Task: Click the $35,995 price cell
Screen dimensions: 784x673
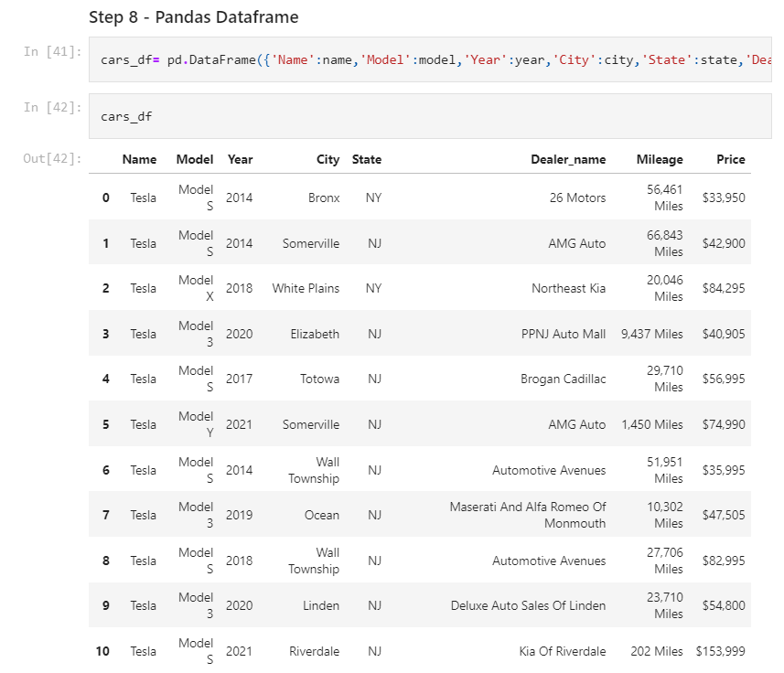Action: (724, 470)
